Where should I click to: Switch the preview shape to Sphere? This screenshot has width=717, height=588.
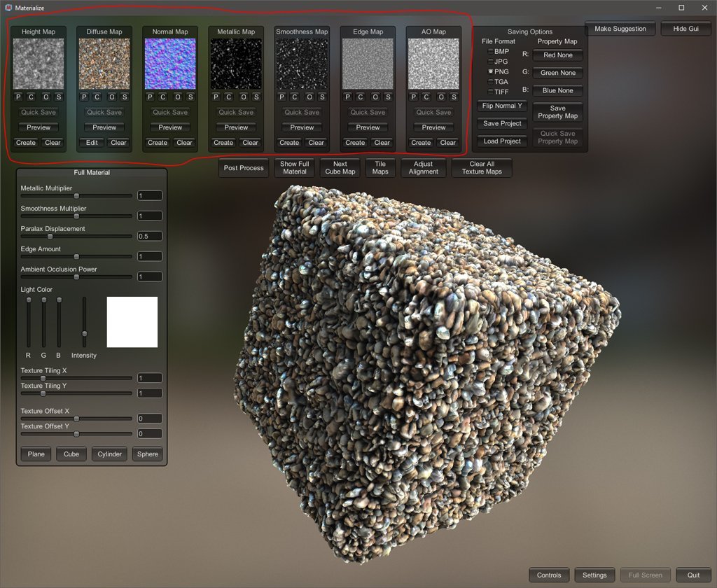tap(147, 454)
